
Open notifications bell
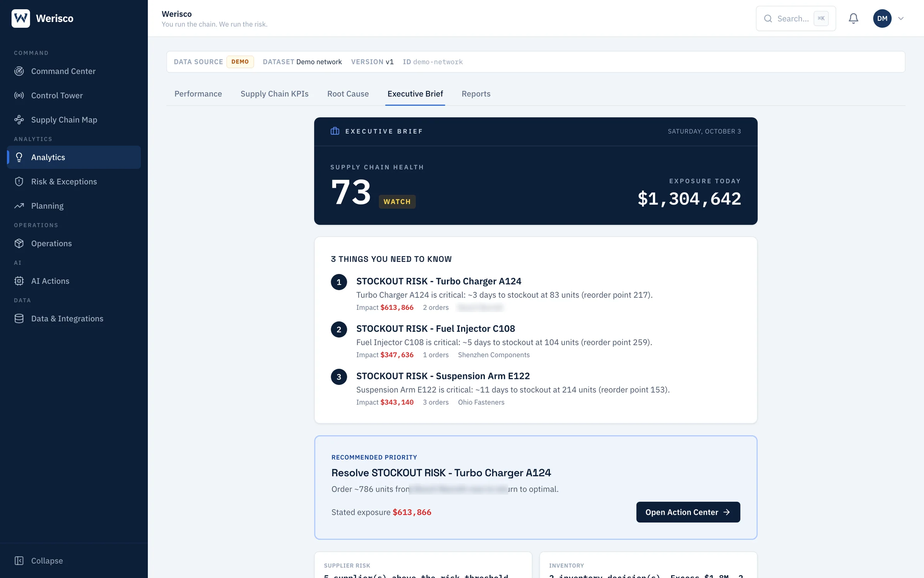click(x=853, y=18)
